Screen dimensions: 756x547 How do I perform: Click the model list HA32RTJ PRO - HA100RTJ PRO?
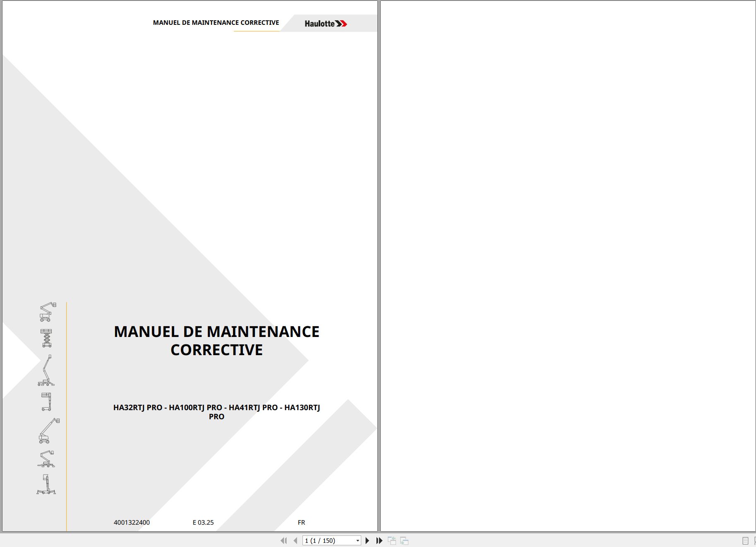[216, 412]
